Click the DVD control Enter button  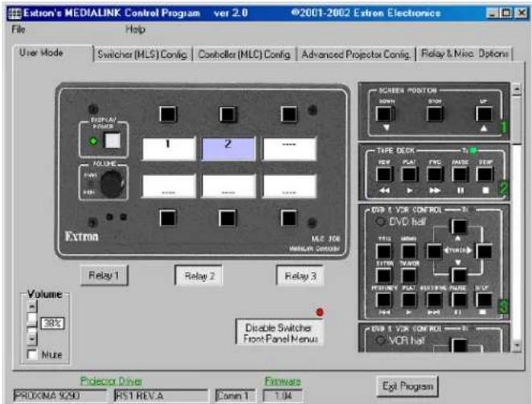384,275
